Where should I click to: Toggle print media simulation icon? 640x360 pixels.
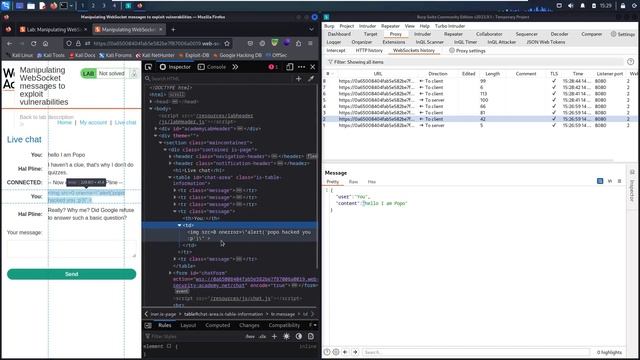click(311, 336)
